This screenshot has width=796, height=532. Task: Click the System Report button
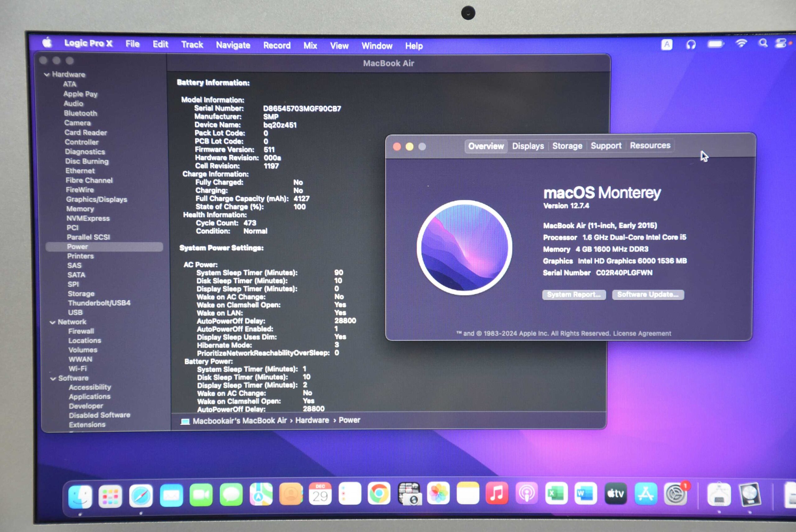click(574, 294)
